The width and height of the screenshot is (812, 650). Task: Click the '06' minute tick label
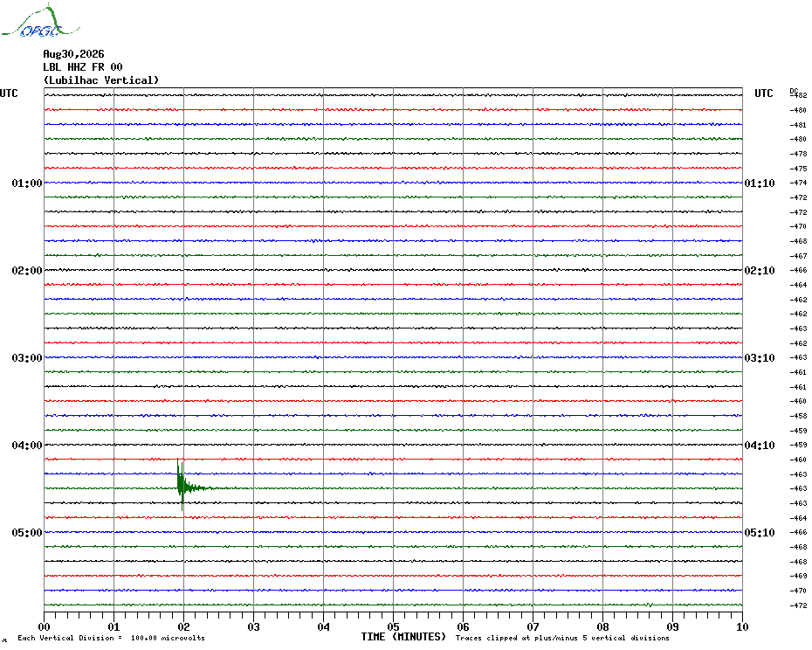(x=464, y=627)
